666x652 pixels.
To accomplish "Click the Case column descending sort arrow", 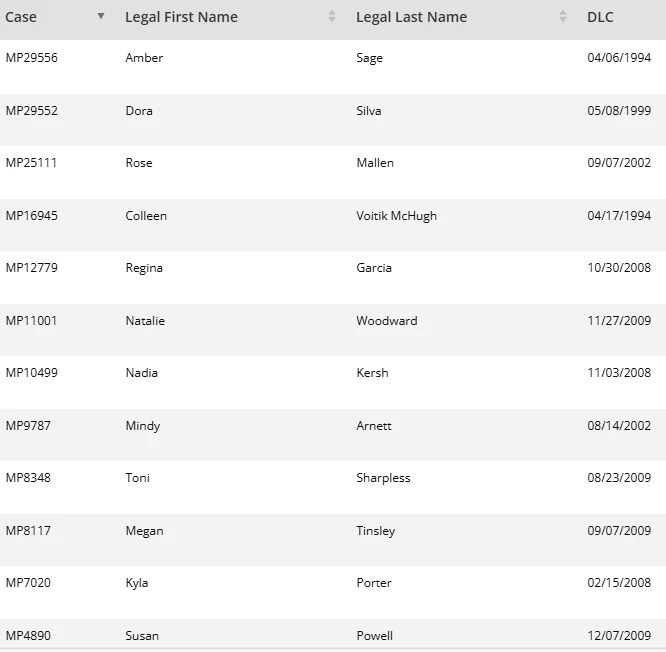I will coord(101,17).
